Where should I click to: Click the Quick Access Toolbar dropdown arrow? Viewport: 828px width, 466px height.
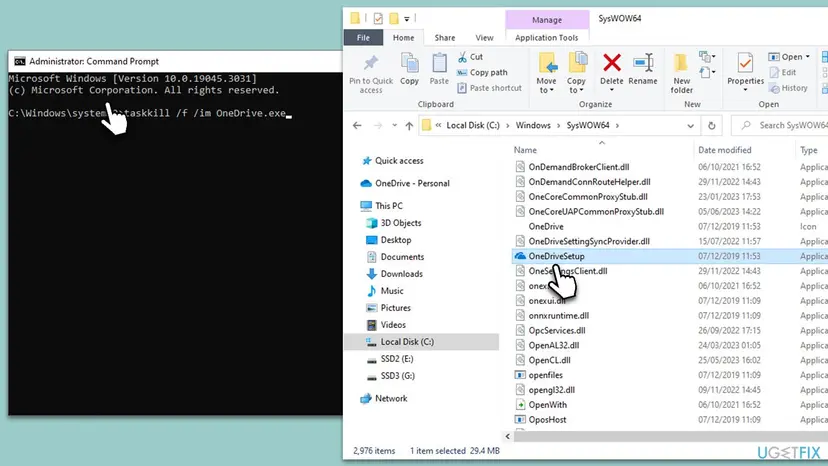407,19
